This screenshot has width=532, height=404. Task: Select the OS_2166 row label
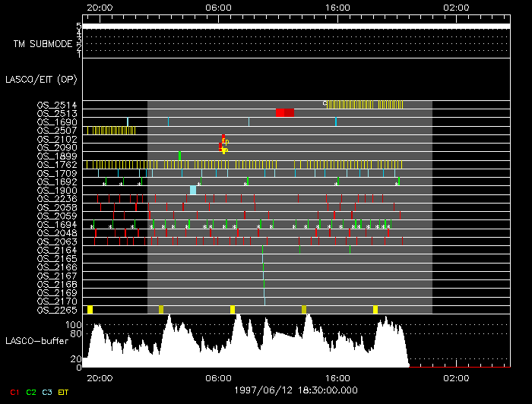pos(57,267)
